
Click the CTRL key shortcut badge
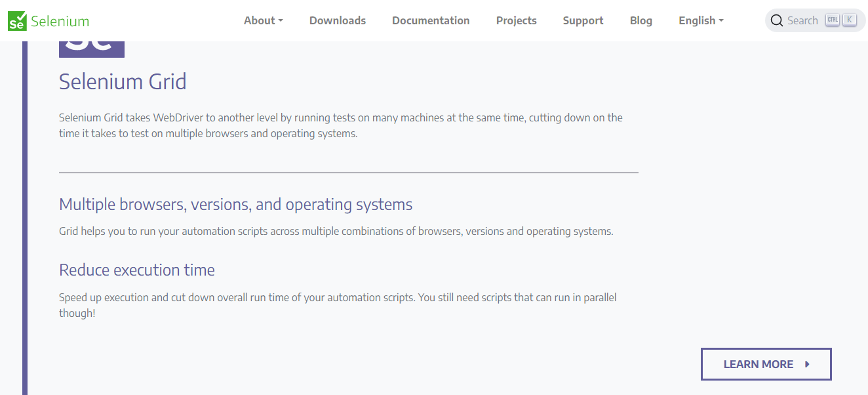pyautogui.click(x=833, y=20)
